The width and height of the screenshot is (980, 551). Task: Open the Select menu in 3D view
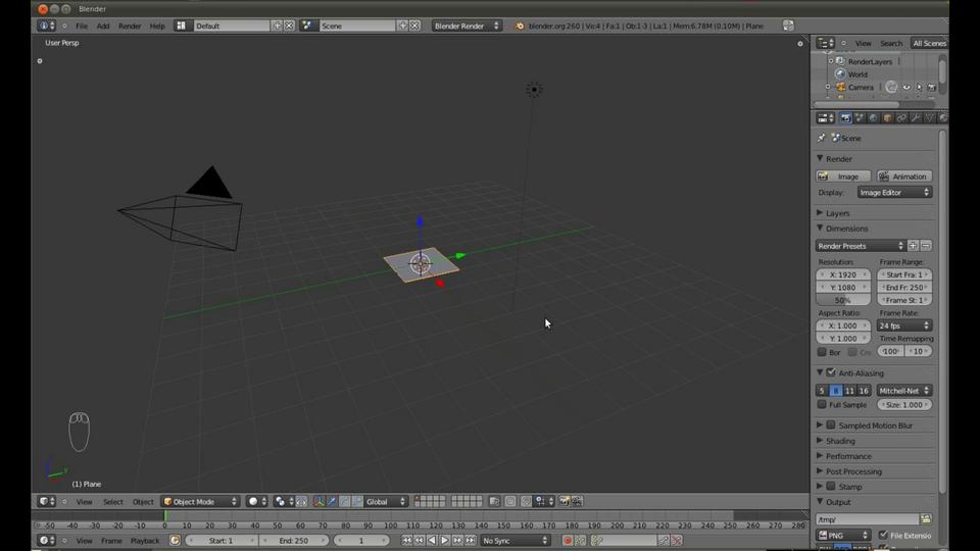(x=113, y=502)
